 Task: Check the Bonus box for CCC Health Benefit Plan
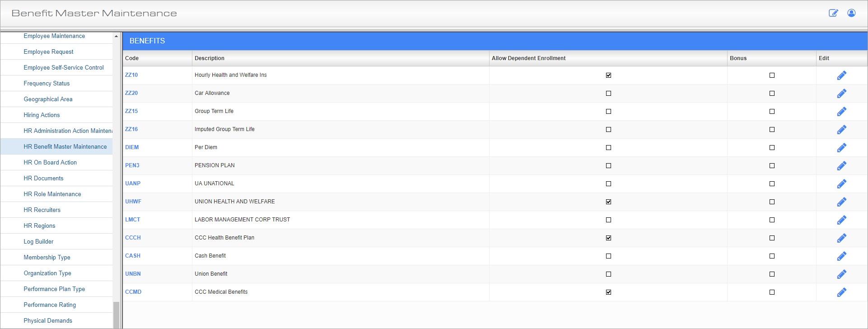[772, 238]
